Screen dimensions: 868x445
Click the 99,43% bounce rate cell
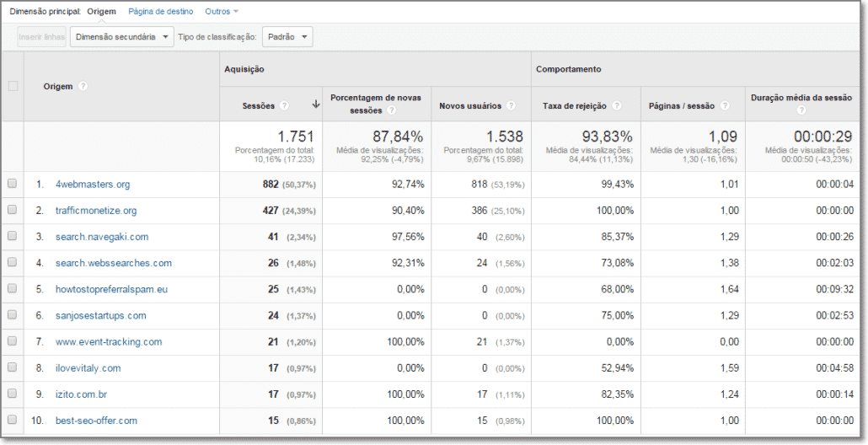pos(617,185)
